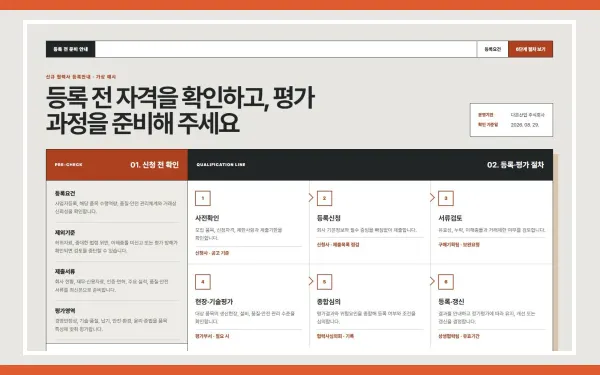Click the orange footnote under '종합심의'
The image size is (600, 375).
335,336
